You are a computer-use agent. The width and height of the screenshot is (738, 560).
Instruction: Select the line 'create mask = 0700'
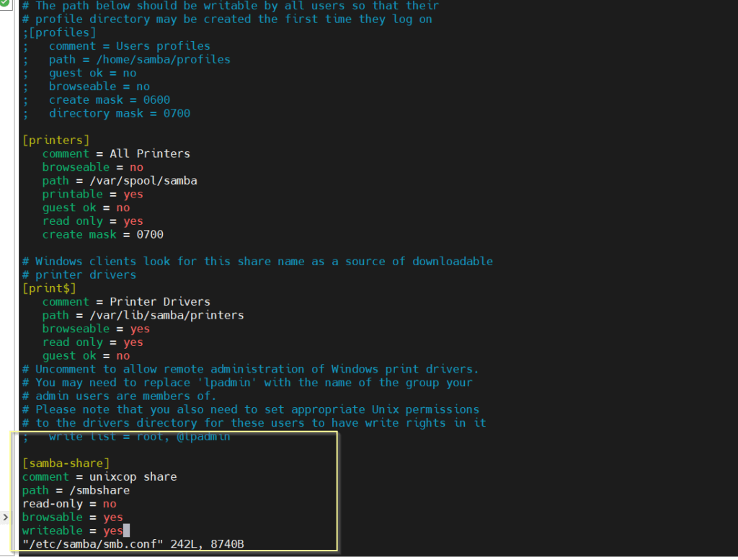(103, 234)
